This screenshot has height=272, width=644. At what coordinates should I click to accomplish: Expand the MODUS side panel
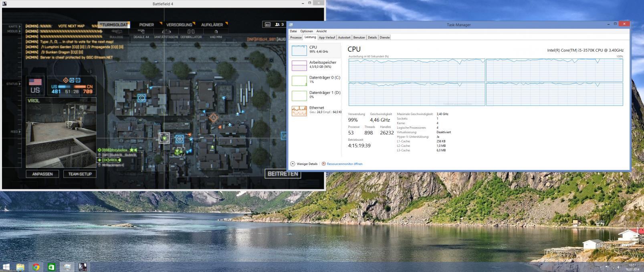[x=14, y=31]
